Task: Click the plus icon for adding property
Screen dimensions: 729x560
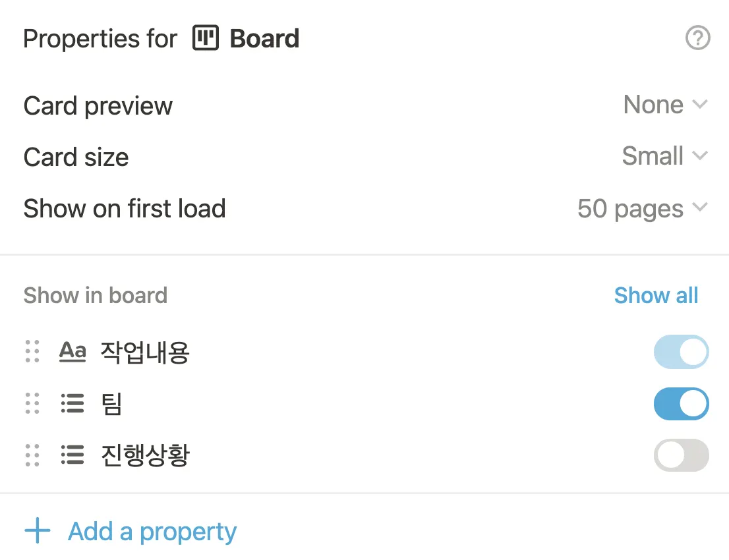Action: 38,531
